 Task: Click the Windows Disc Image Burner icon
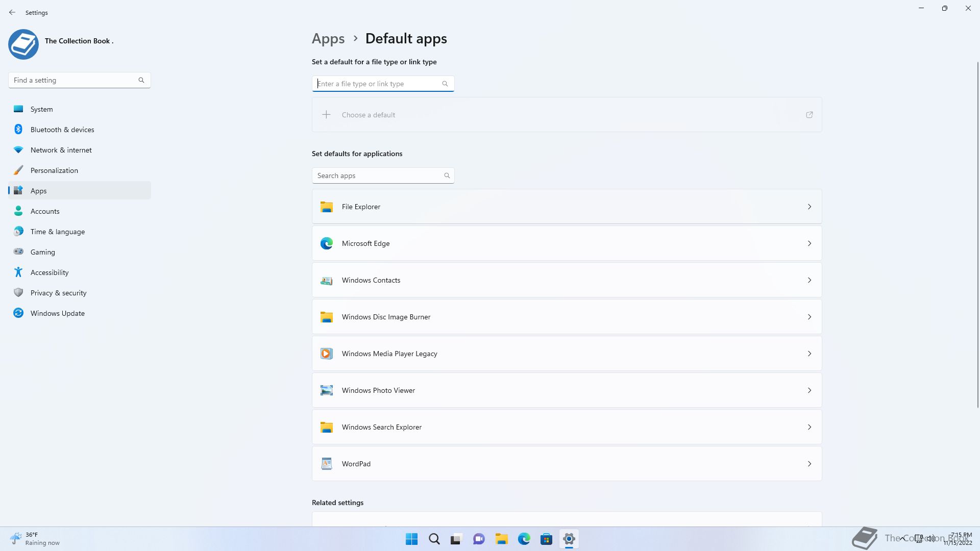pos(327,317)
